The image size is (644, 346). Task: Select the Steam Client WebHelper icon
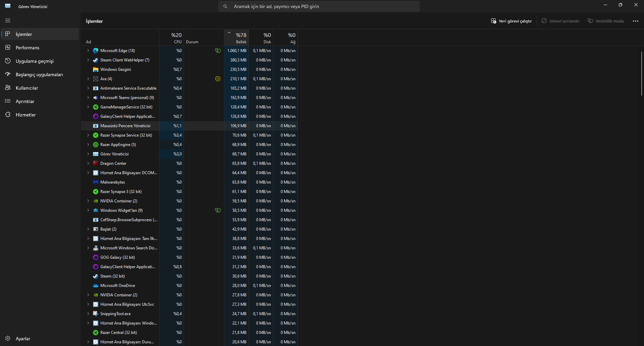(96, 60)
